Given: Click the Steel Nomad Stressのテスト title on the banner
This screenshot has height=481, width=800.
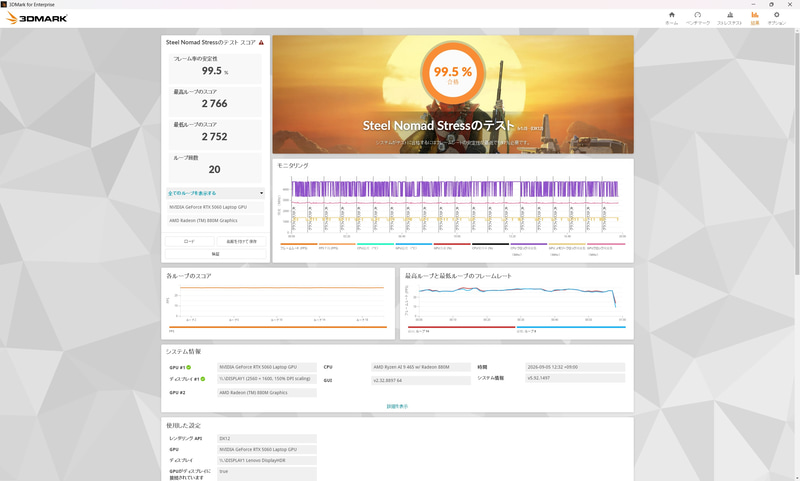Looking at the screenshot, I should click(x=438, y=125).
